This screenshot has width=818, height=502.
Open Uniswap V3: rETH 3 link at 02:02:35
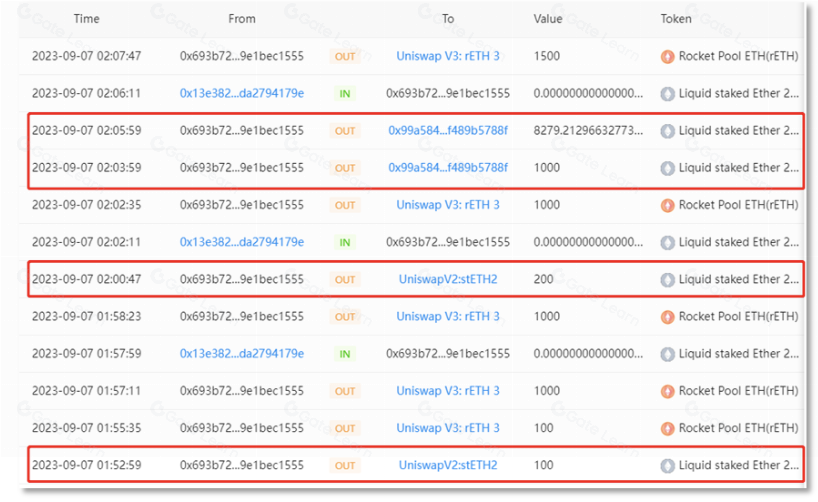tap(448, 205)
